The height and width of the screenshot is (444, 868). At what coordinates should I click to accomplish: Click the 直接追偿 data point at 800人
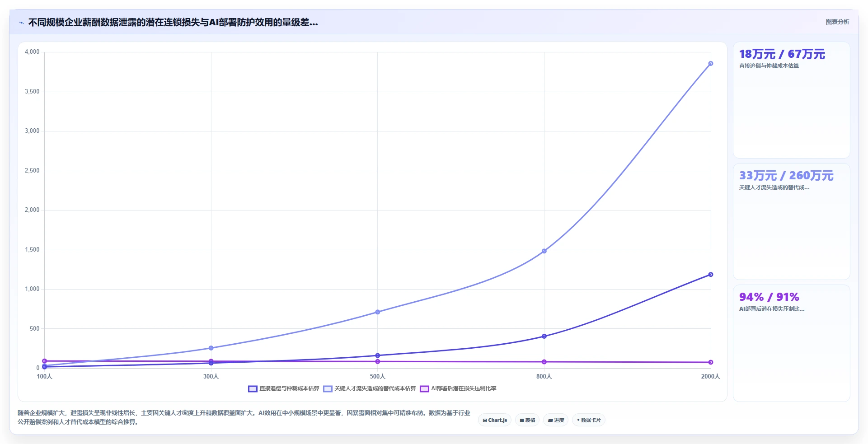click(x=544, y=337)
